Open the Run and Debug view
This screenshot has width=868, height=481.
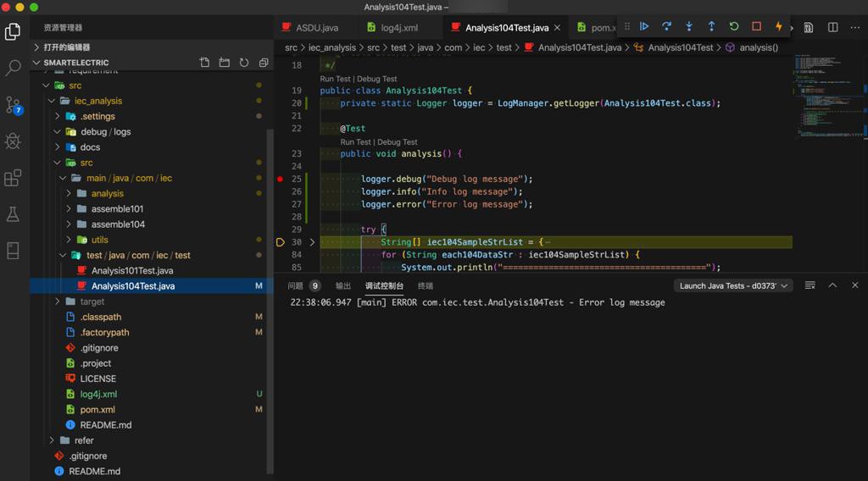tap(13, 141)
